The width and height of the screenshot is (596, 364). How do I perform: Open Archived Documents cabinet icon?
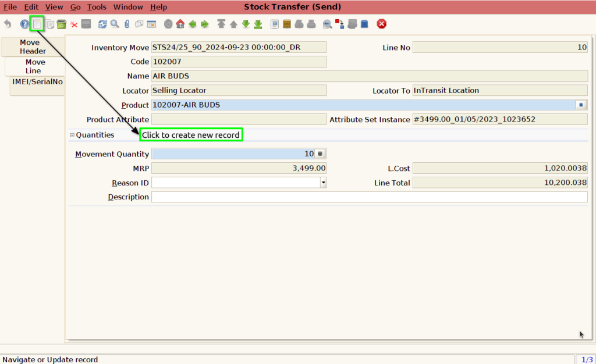pyautogui.click(x=286, y=24)
